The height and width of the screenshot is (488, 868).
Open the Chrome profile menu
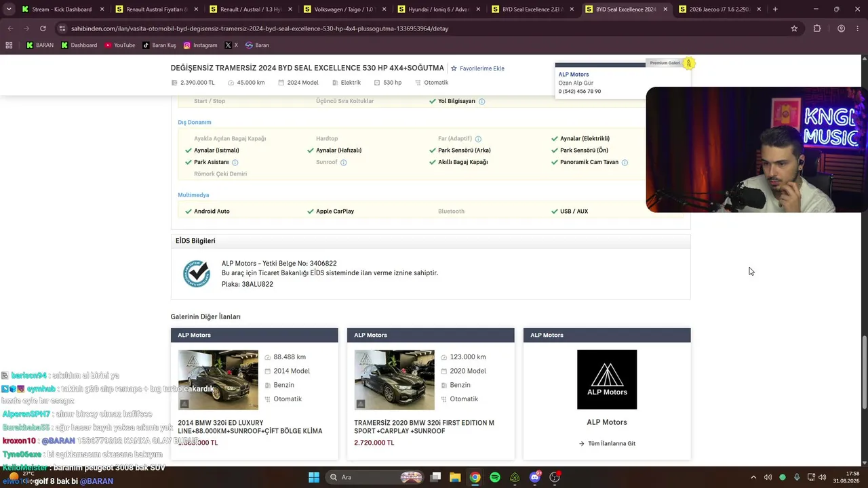point(841,28)
